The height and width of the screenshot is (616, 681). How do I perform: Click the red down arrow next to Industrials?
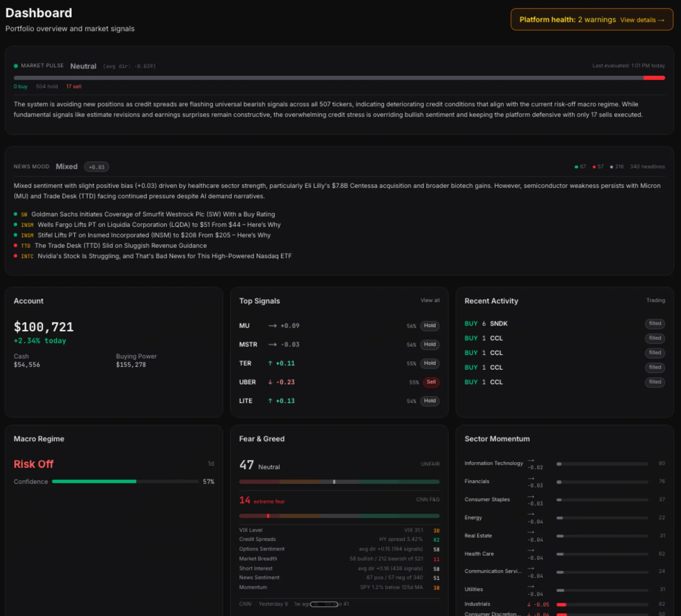[529, 604]
